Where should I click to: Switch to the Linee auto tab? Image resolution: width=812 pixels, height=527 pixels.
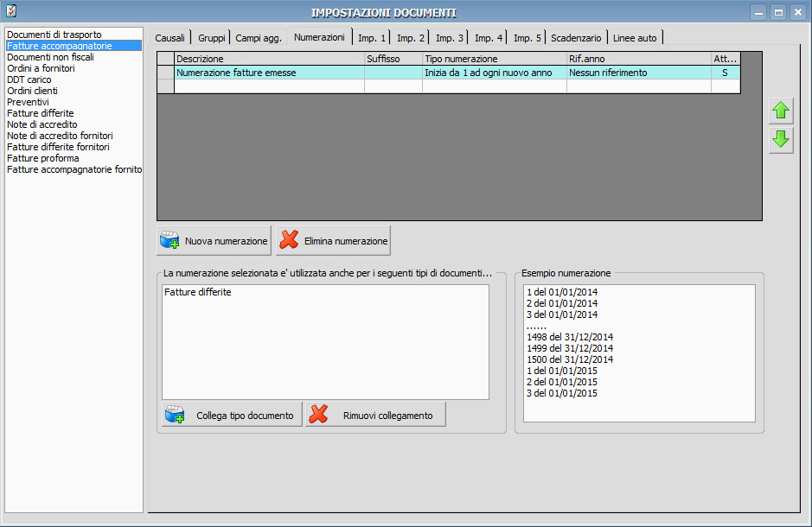click(x=635, y=38)
